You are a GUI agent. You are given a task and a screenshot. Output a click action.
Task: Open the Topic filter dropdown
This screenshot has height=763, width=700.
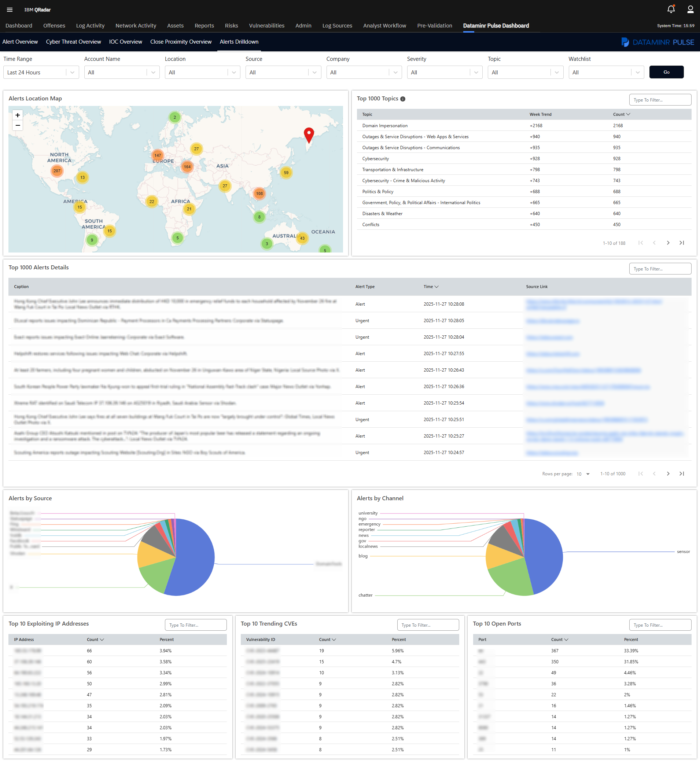[526, 72]
